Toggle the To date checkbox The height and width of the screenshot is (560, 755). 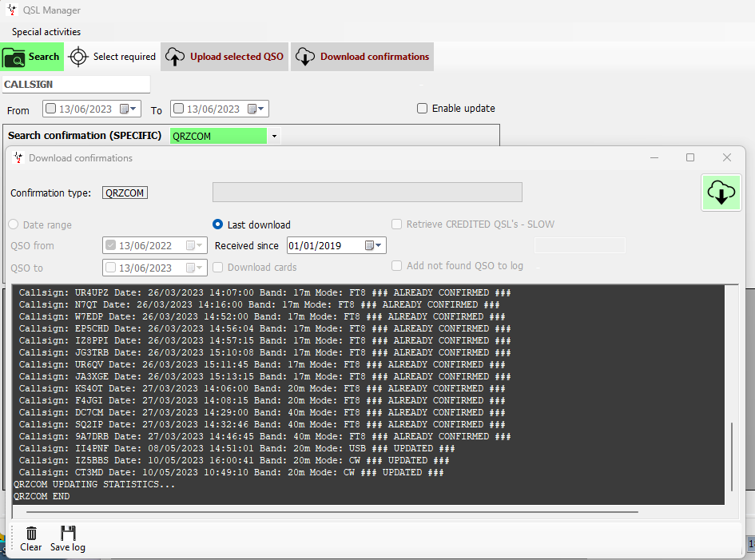[x=179, y=109]
